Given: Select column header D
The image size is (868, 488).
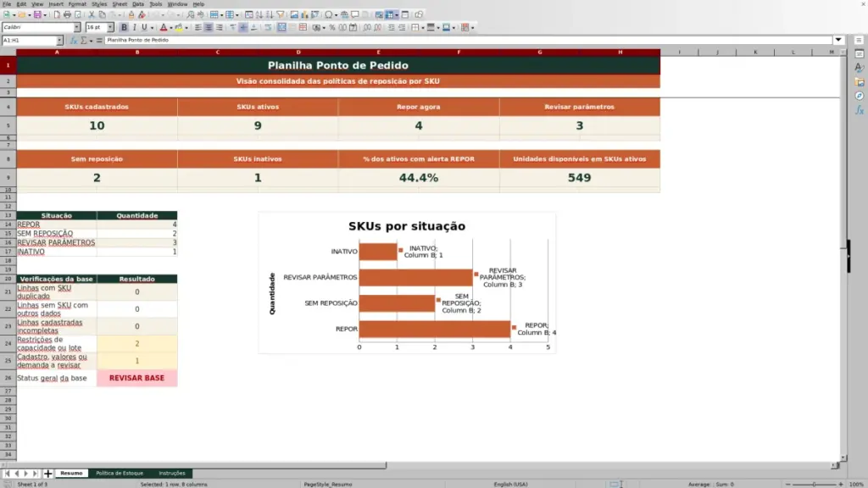Looking at the screenshot, I should (x=298, y=53).
